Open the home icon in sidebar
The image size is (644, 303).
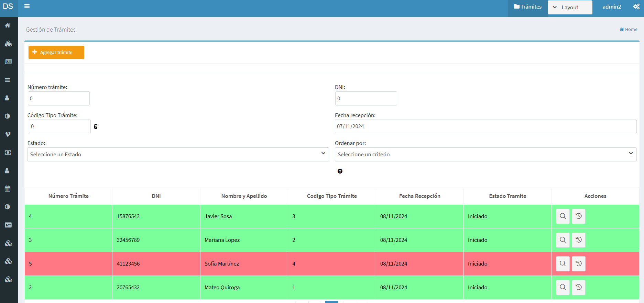point(8,25)
